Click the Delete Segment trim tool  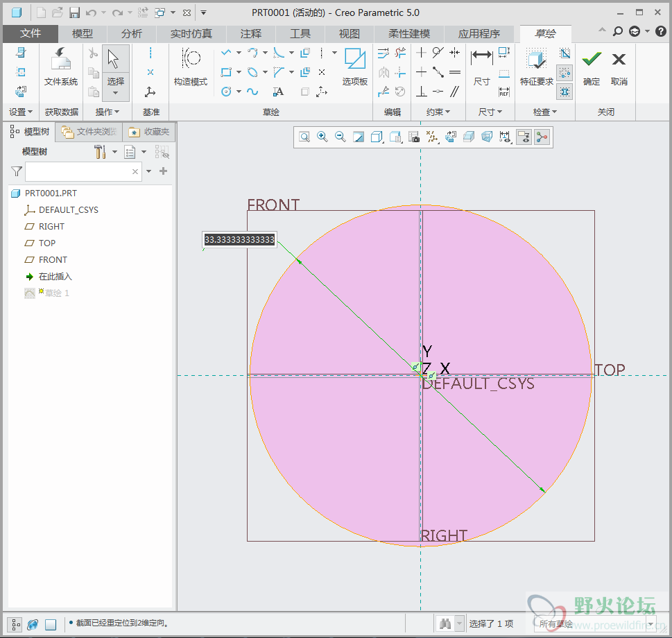click(x=400, y=53)
